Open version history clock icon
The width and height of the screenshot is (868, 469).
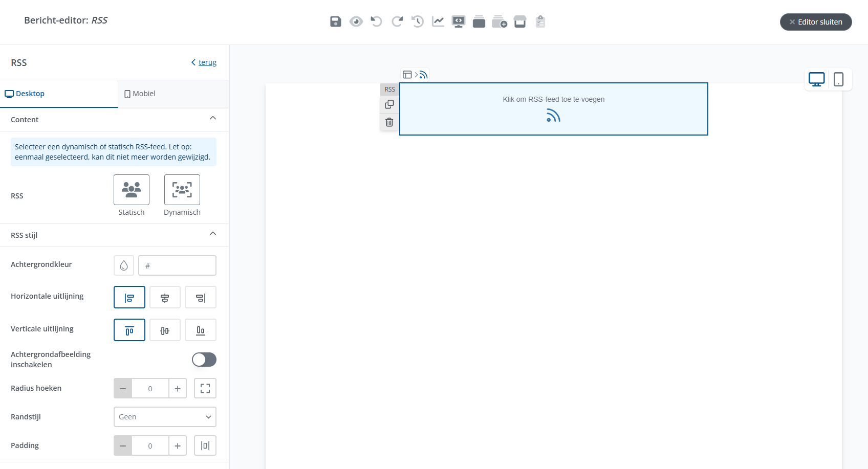coord(418,21)
